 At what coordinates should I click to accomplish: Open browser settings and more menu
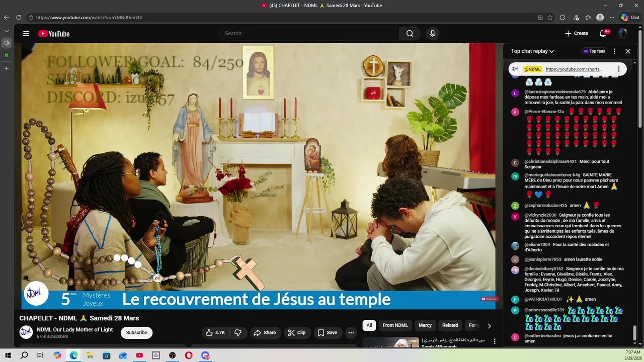point(612,17)
